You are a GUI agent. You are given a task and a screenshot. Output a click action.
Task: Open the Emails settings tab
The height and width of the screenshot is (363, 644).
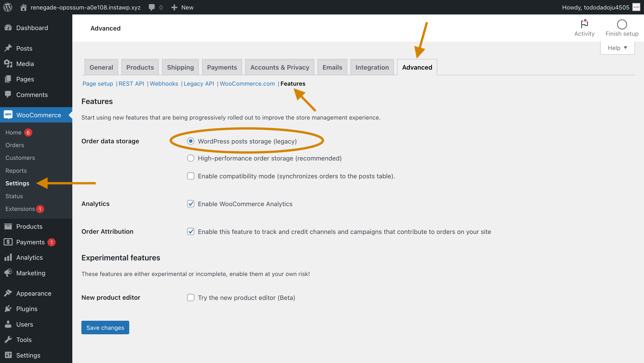tap(332, 67)
